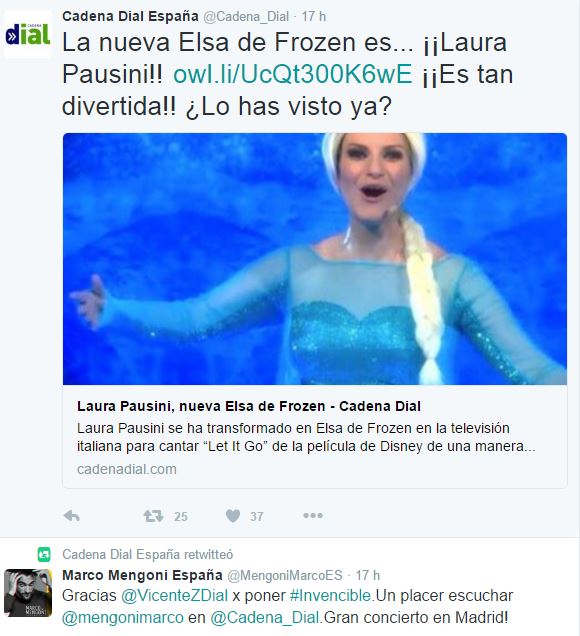580x636 pixels.
Task: Click the Cadena Dial España retwitteó label
Action: 148,554
